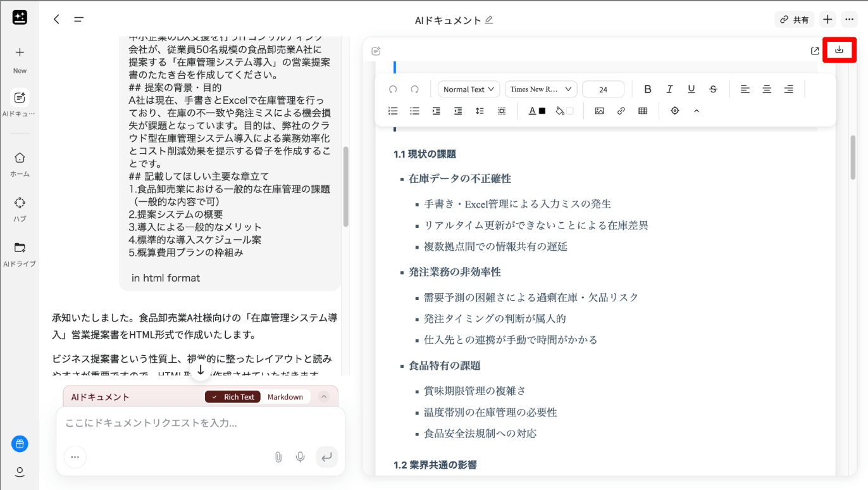Insert a table from the toolbar
868x490 pixels.
[x=643, y=111]
